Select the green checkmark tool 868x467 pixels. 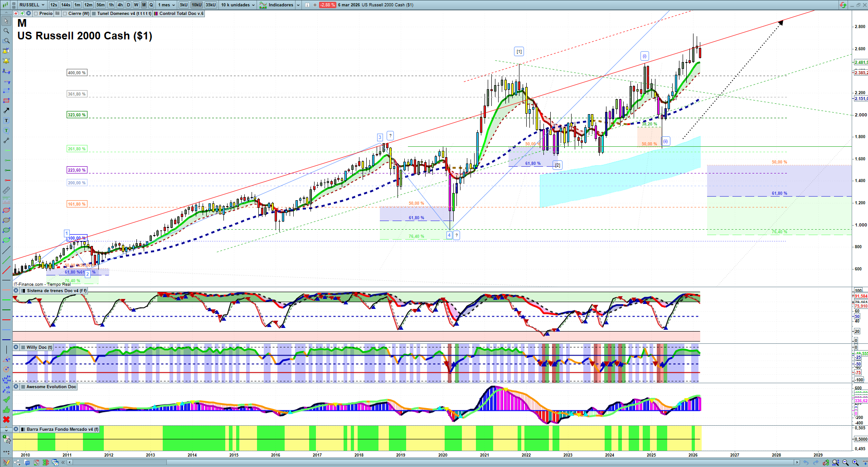(6, 399)
